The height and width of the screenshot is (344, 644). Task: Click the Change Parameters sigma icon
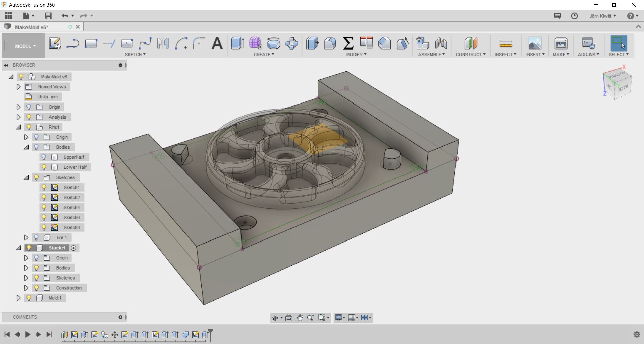pyautogui.click(x=348, y=43)
